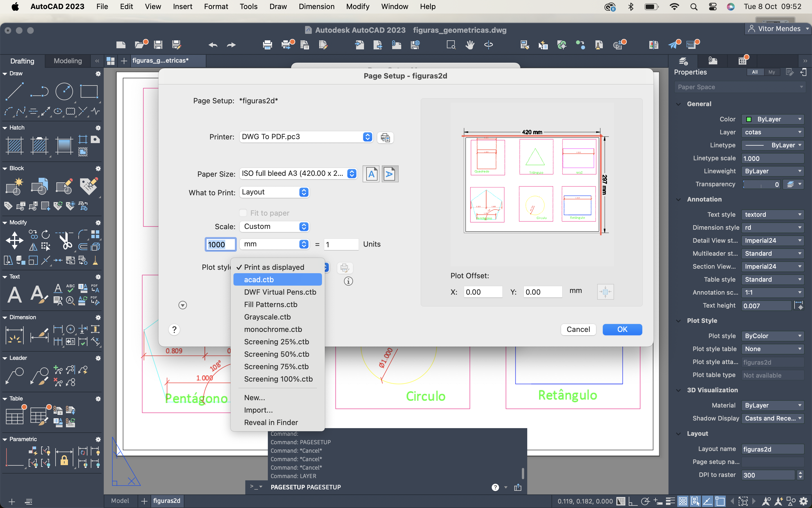Open the printer properties icon beside Printer
The height and width of the screenshot is (508, 812).
pos(385,137)
